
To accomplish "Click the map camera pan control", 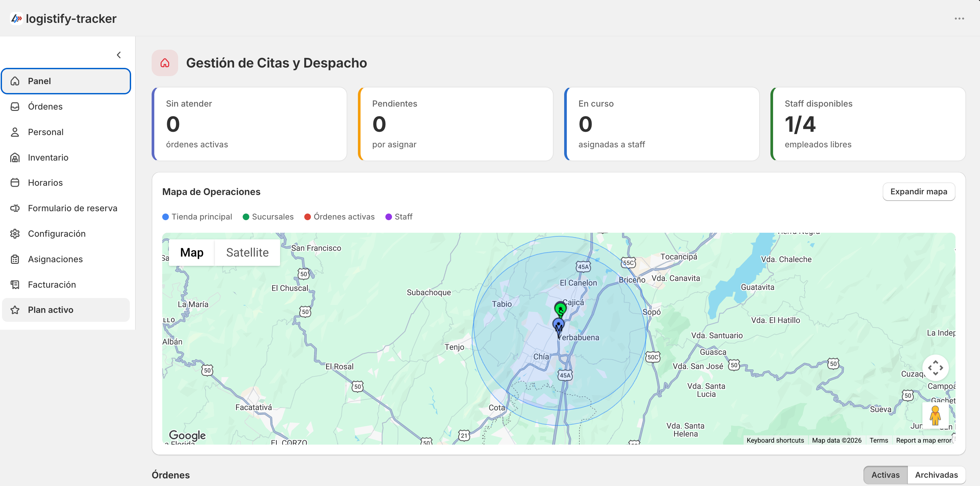I will (935, 368).
